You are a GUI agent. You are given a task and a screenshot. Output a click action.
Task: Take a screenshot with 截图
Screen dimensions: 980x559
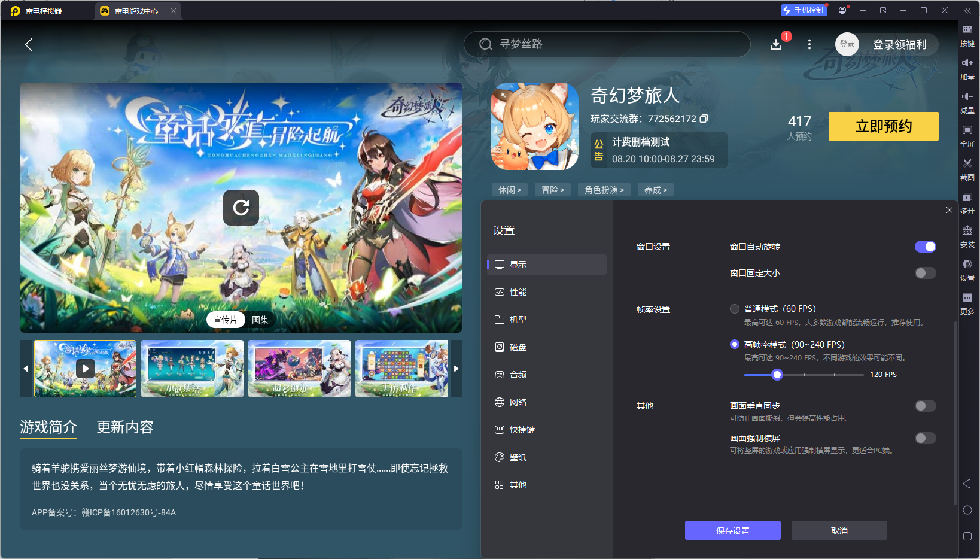[x=967, y=169]
